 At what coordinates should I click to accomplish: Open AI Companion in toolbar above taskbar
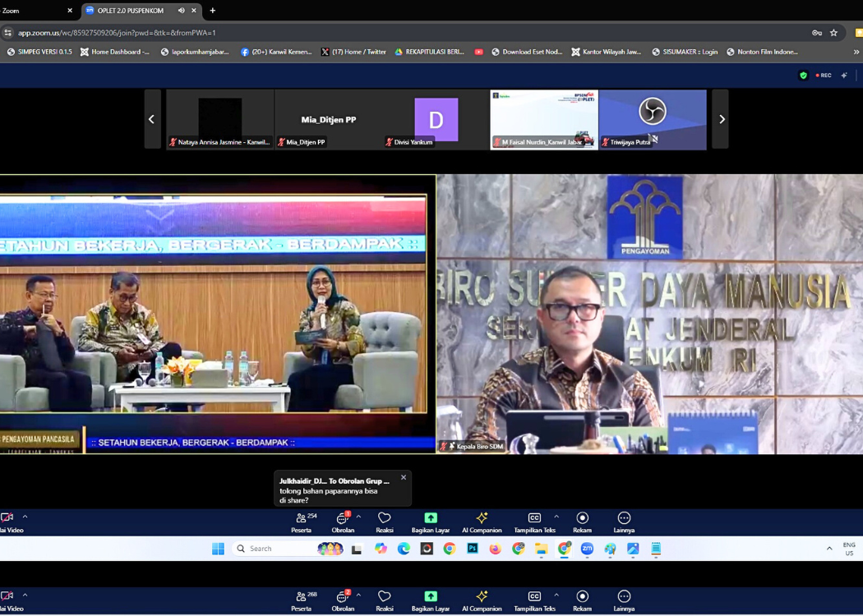(x=482, y=522)
